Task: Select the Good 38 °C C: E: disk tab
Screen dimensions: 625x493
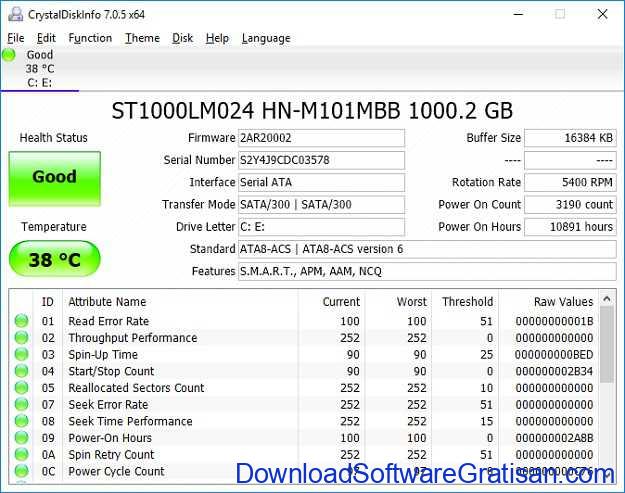Action: (40, 69)
